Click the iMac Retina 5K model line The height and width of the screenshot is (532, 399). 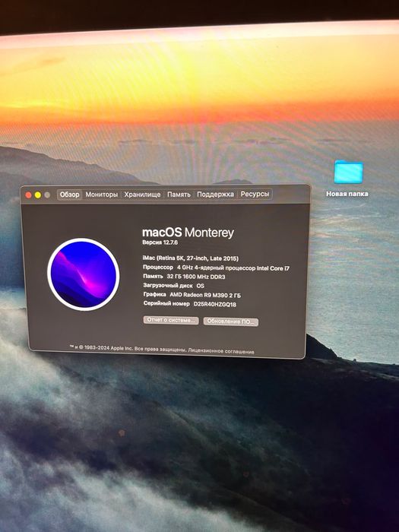[x=191, y=258]
